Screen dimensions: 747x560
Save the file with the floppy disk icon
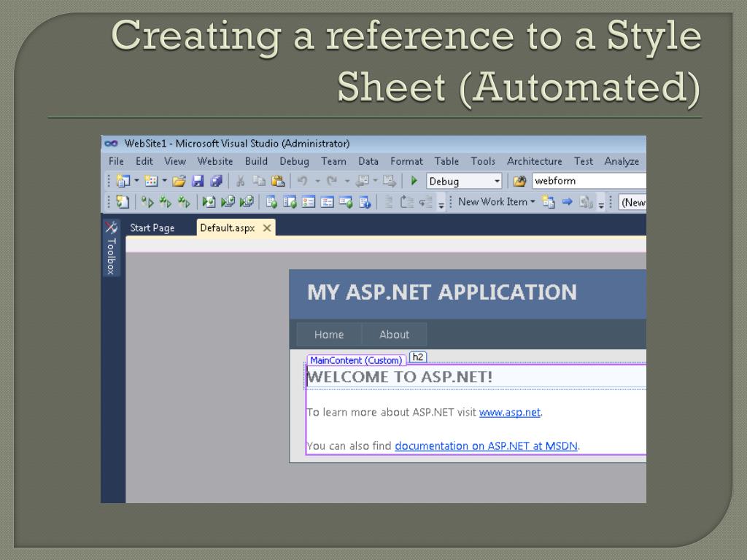198,181
